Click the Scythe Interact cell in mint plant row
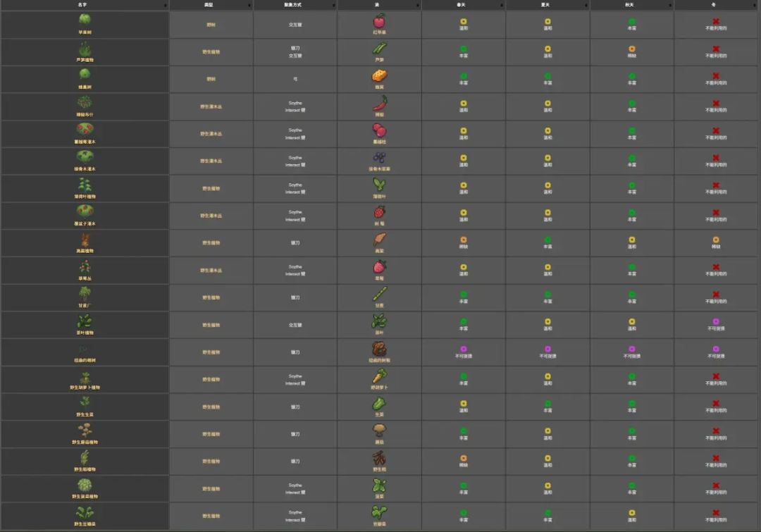The width and height of the screenshot is (761, 532). click(x=295, y=188)
